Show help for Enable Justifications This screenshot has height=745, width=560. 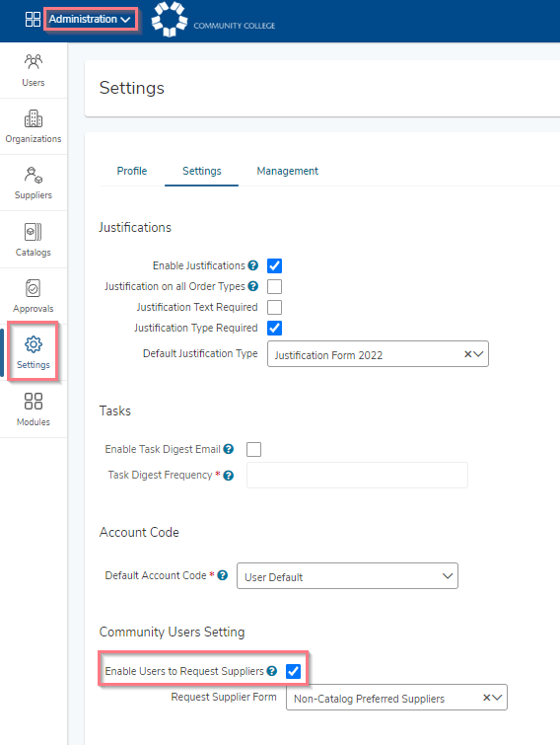(x=253, y=265)
